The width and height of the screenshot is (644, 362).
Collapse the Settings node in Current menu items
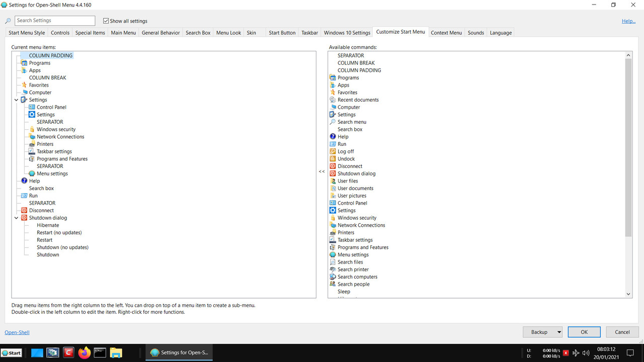pyautogui.click(x=17, y=100)
